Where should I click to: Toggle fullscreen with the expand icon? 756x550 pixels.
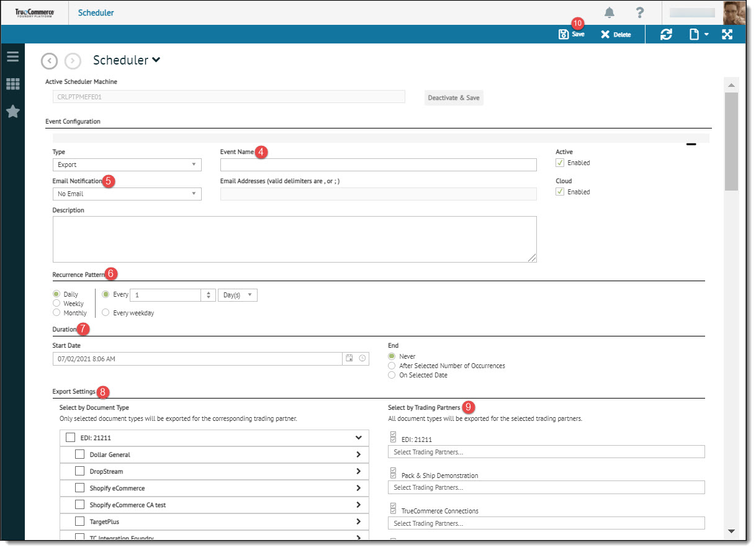(x=727, y=35)
